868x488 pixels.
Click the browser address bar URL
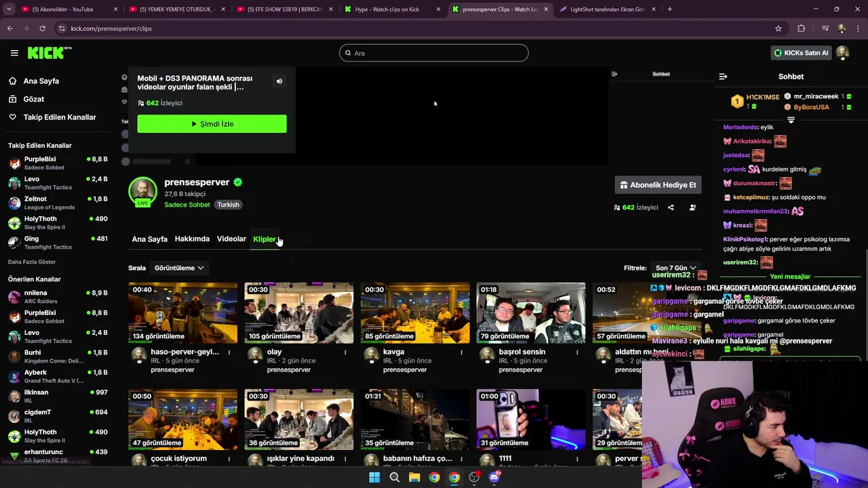click(x=111, y=28)
